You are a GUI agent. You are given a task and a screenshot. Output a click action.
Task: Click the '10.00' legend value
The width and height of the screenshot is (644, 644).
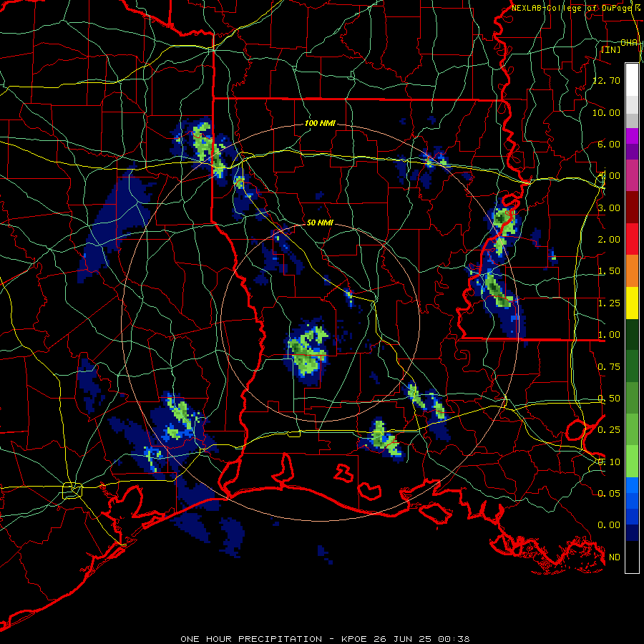coord(606,112)
